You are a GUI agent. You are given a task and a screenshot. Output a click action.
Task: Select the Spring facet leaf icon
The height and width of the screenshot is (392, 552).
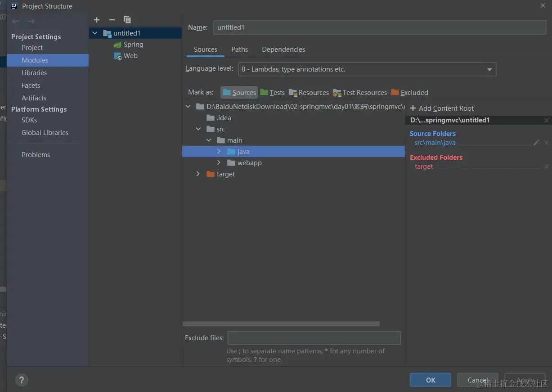117,45
